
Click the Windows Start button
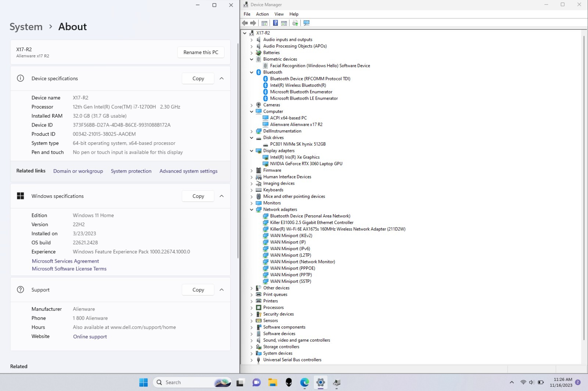click(143, 383)
